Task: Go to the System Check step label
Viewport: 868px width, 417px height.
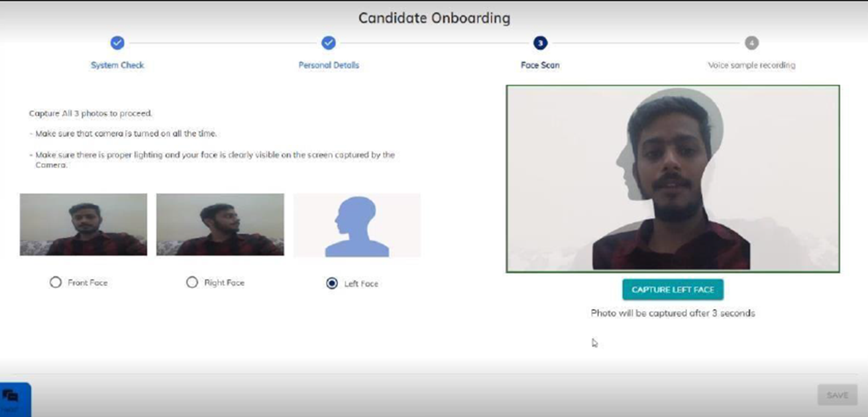Action: tap(117, 65)
